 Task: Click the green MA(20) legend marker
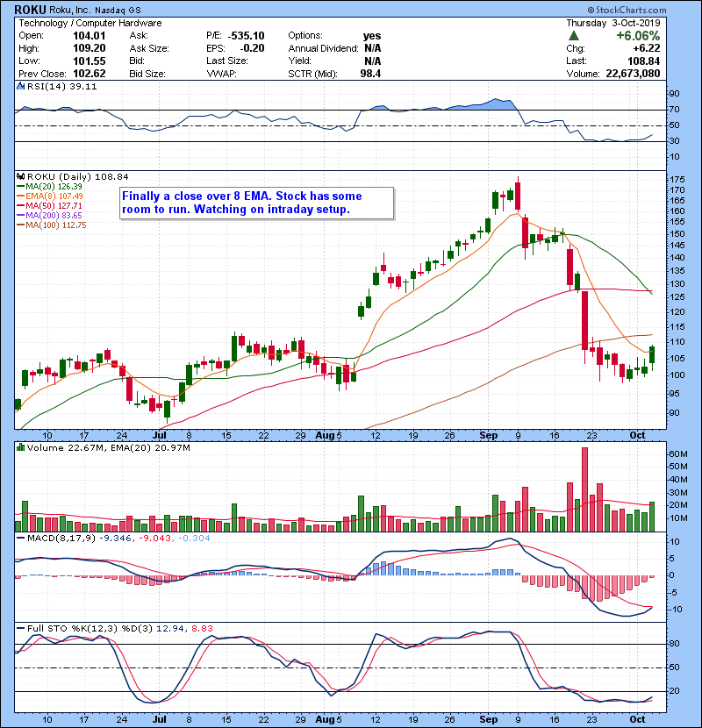point(19,186)
